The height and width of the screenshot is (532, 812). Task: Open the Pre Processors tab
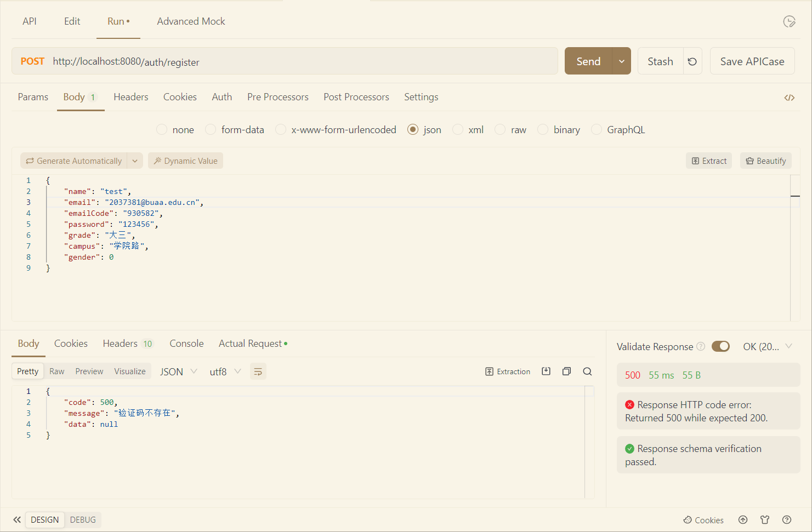click(x=277, y=96)
